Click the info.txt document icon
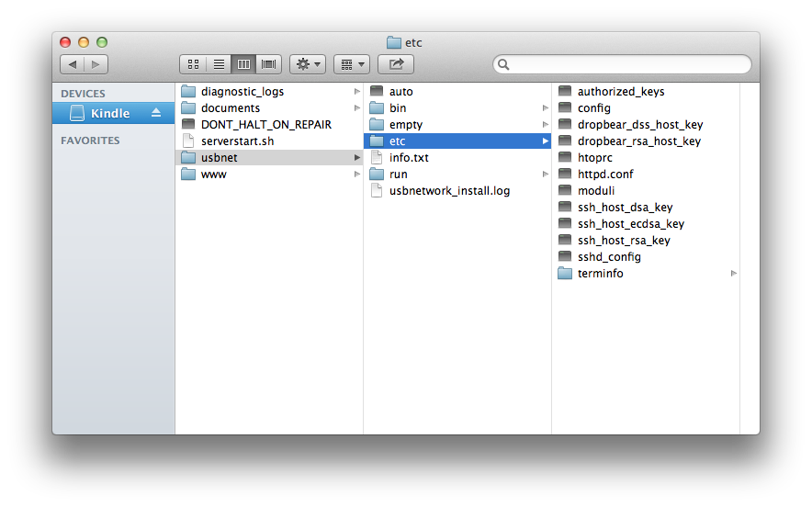812x507 pixels. 377,157
